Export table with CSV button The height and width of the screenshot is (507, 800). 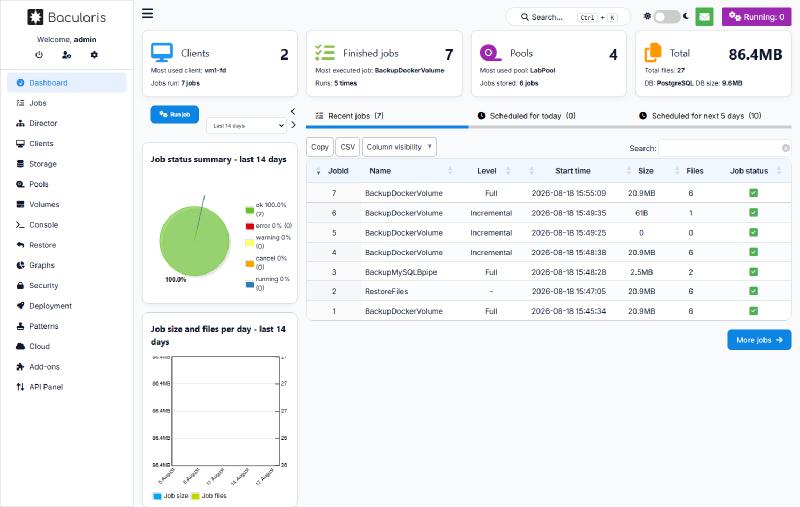(347, 147)
